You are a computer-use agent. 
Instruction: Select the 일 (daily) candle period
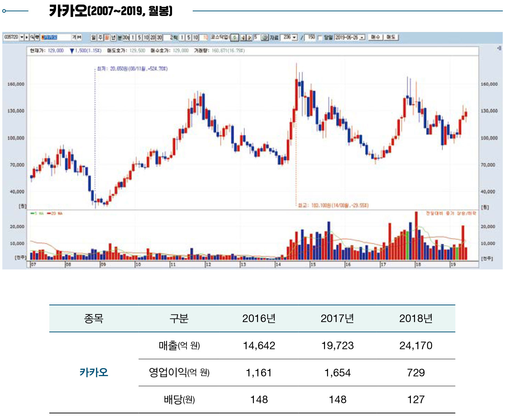pyautogui.click(x=93, y=37)
